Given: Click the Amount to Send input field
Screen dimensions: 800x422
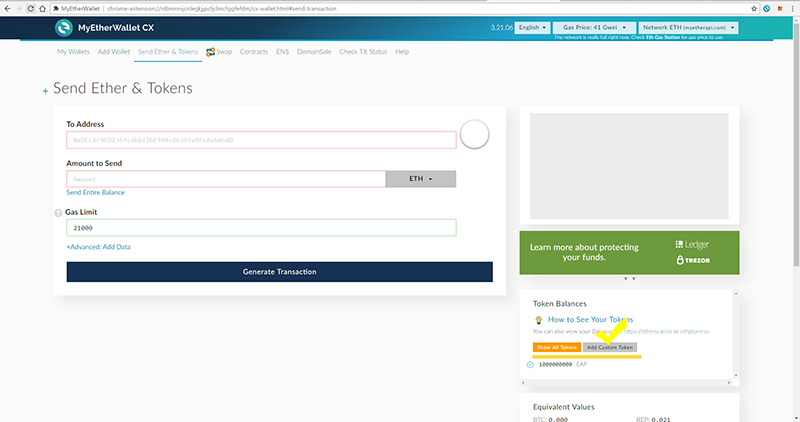Looking at the screenshot, I should pyautogui.click(x=226, y=179).
